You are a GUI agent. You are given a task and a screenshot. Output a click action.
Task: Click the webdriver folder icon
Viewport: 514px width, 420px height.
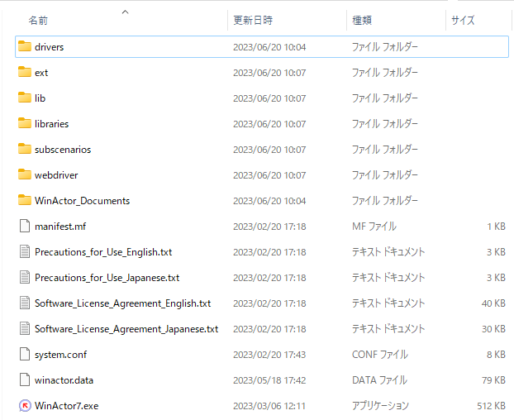pos(24,175)
